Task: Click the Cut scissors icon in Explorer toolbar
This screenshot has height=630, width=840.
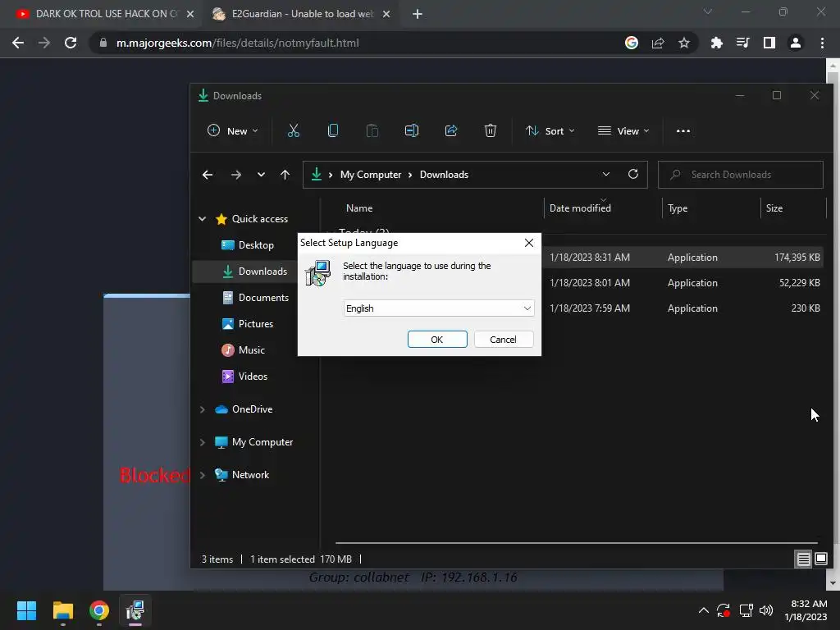Action: point(294,130)
